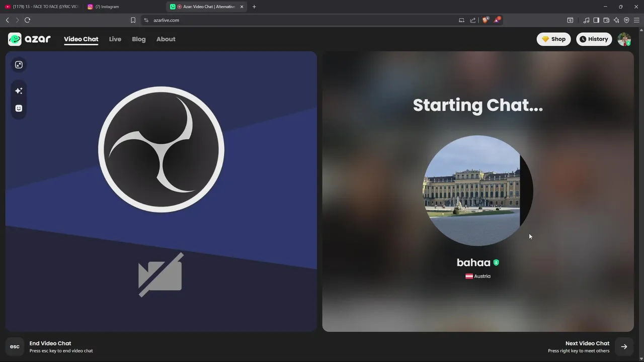Click bahaa's profile picture thumbnail
Screen dimensions: 644x362
click(478, 191)
